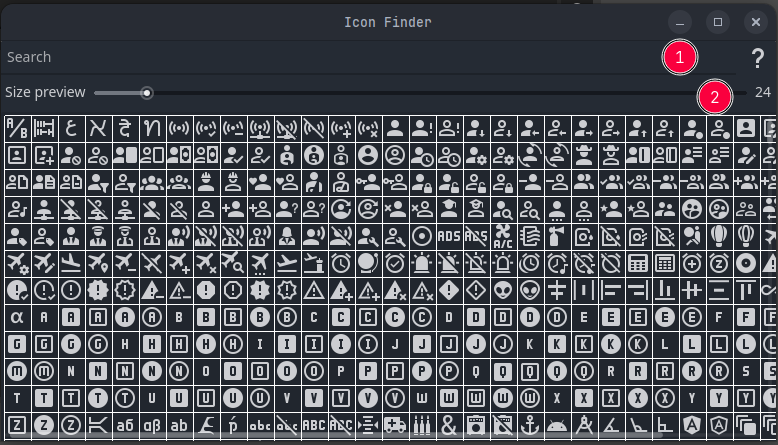
Task: Choose the filled hot air balloon icon
Action: click(x=719, y=237)
